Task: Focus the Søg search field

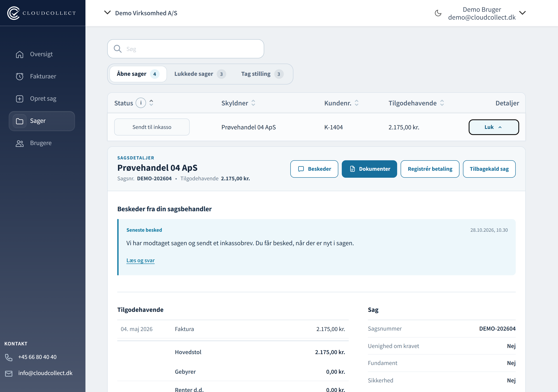Action: coord(186,49)
